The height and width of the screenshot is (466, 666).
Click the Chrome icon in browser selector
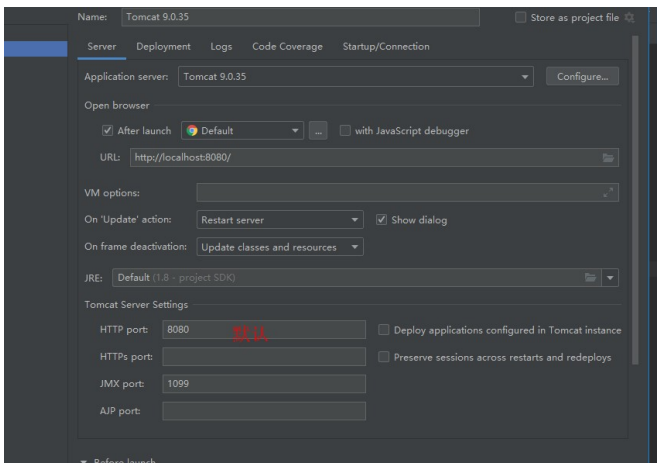(x=192, y=130)
